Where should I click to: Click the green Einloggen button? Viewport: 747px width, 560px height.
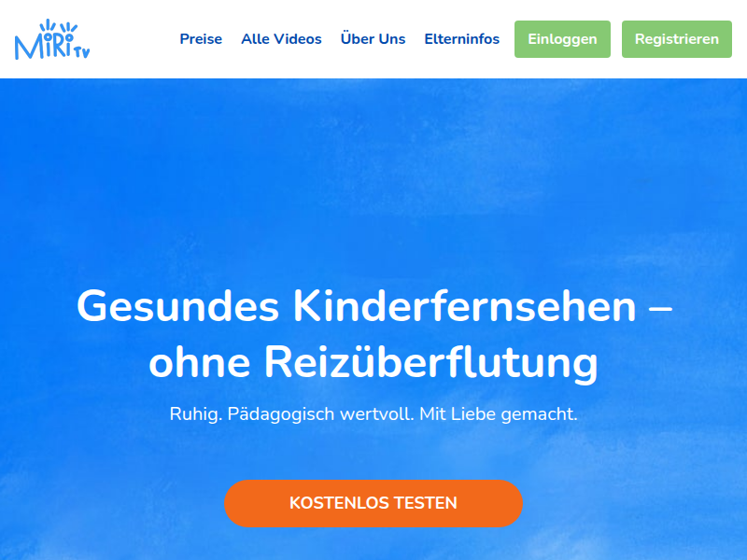click(x=562, y=39)
